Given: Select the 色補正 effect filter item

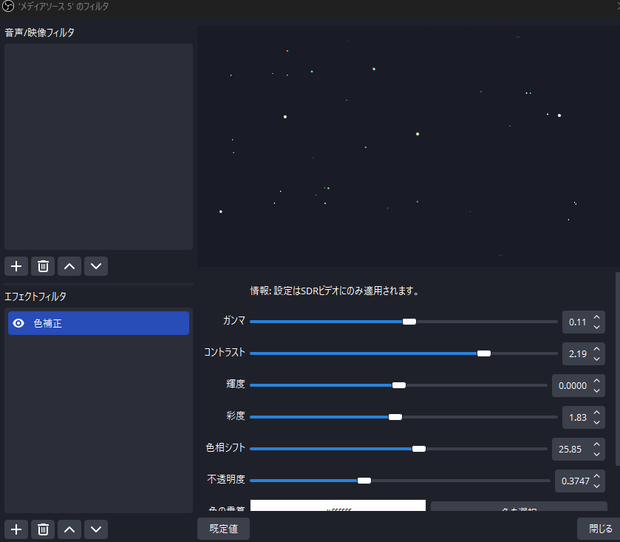Looking at the screenshot, I should (x=98, y=323).
